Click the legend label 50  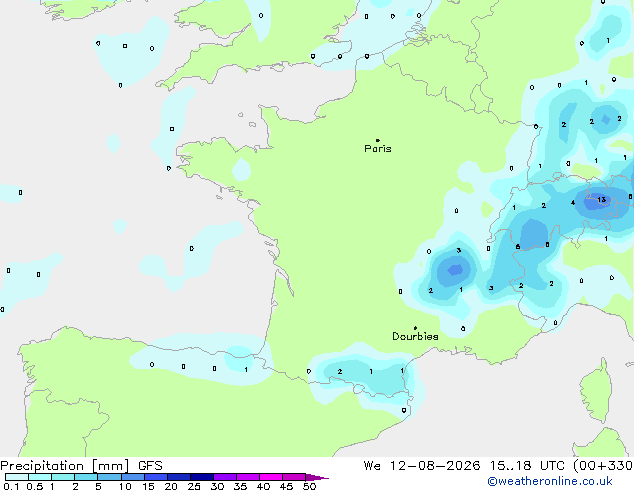click(x=309, y=486)
